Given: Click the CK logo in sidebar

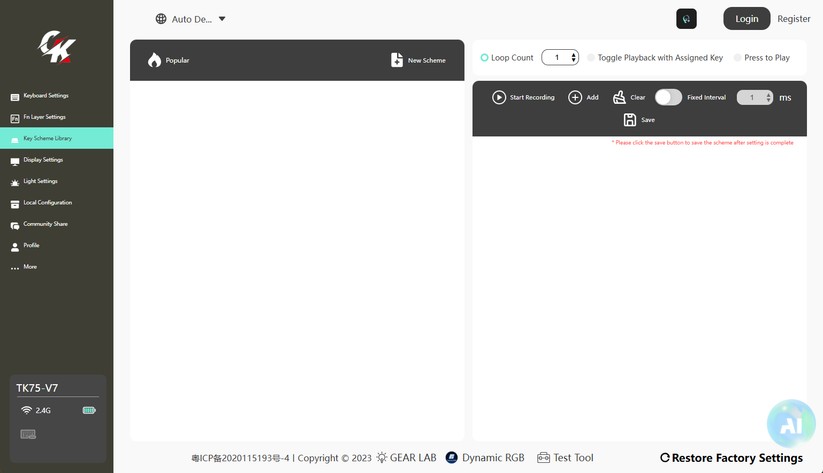Looking at the screenshot, I should pyautogui.click(x=57, y=47).
